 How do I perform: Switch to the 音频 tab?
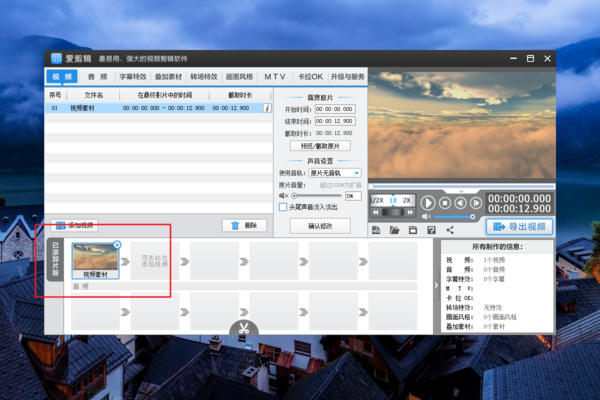pos(98,77)
